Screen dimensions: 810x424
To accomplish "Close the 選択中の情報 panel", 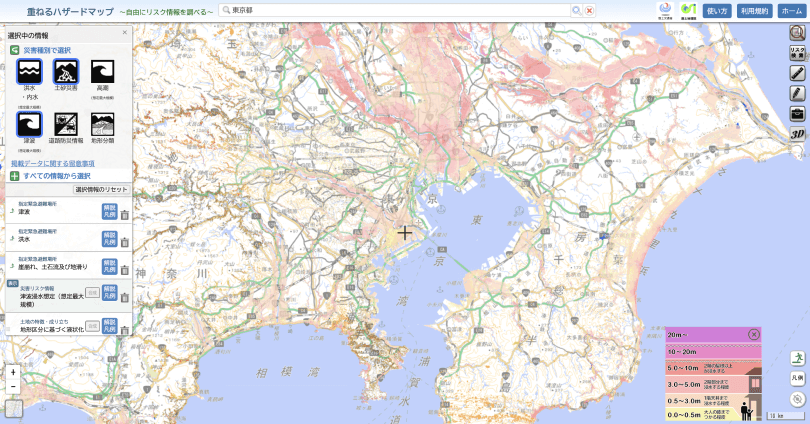I will [124, 33].
